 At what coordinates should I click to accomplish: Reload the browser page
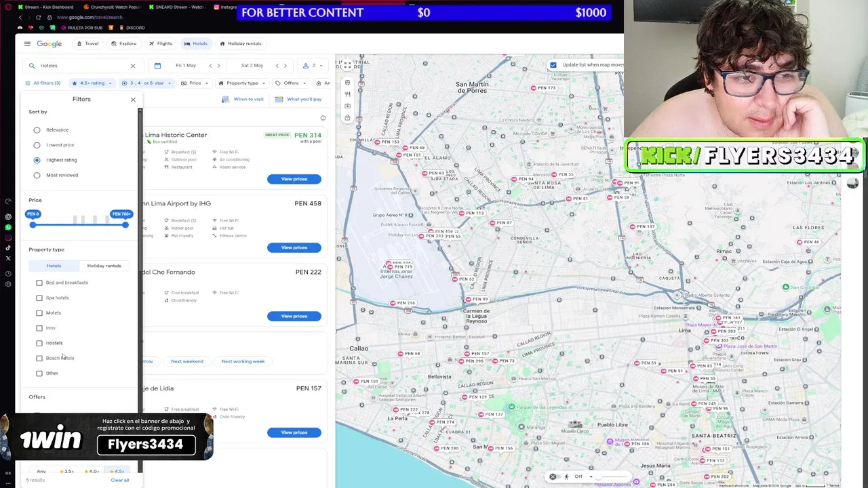(x=38, y=17)
